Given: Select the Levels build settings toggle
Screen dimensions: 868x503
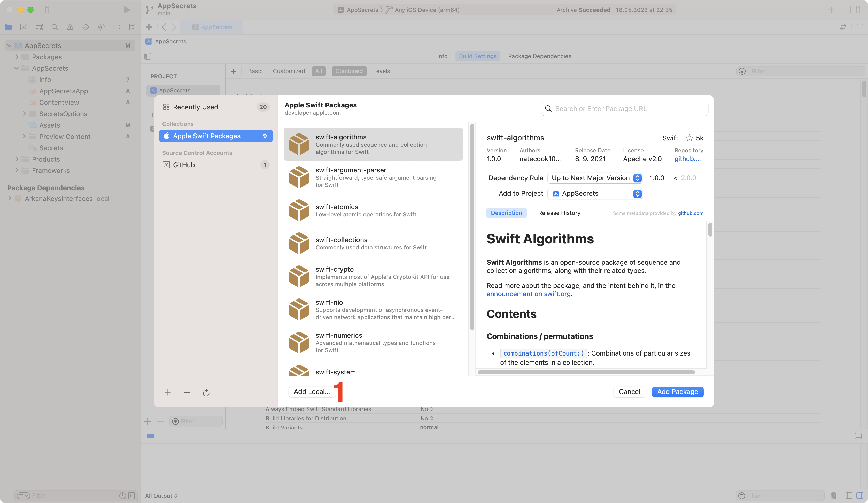Looking at the screenshot, I should click(x=382, y=71).
